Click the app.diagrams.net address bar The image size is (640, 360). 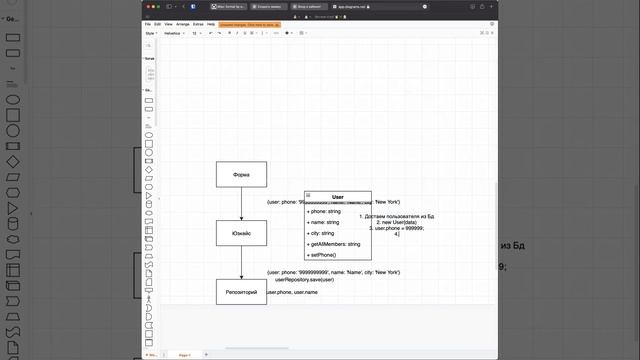tap(351, 7)
